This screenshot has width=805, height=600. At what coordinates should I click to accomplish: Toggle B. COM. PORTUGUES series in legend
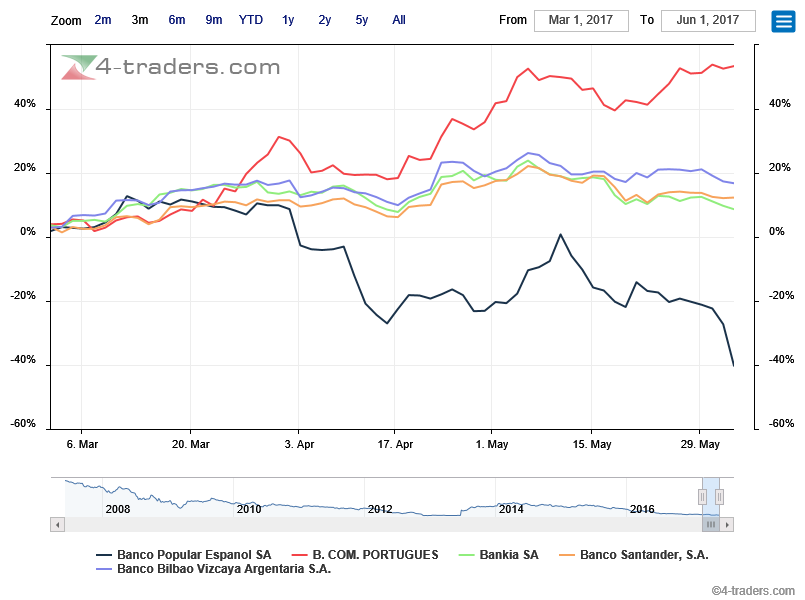click(x=365, y=555)
